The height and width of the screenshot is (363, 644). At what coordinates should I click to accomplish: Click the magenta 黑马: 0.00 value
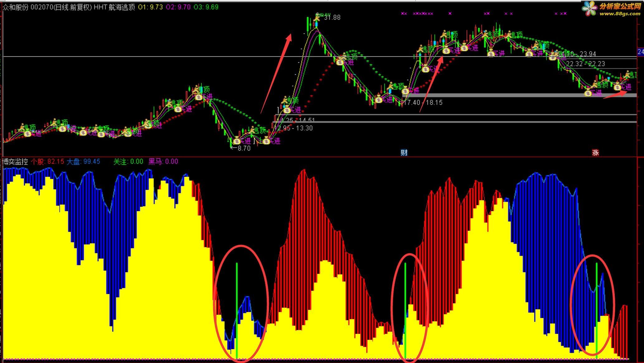(163, 161)
